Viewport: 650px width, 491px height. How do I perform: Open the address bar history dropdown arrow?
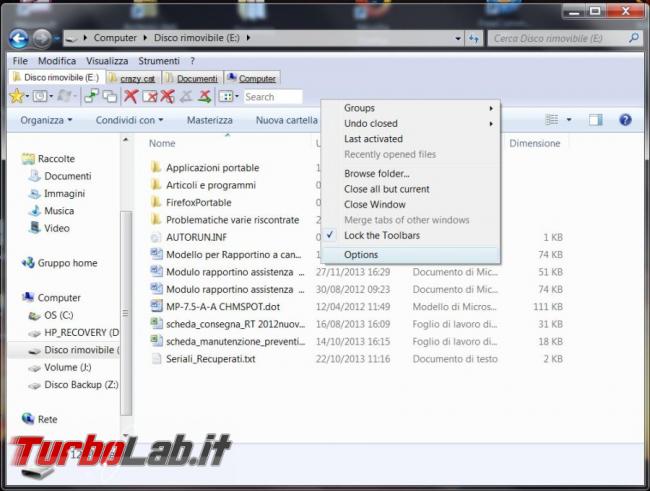coord(458,39)
